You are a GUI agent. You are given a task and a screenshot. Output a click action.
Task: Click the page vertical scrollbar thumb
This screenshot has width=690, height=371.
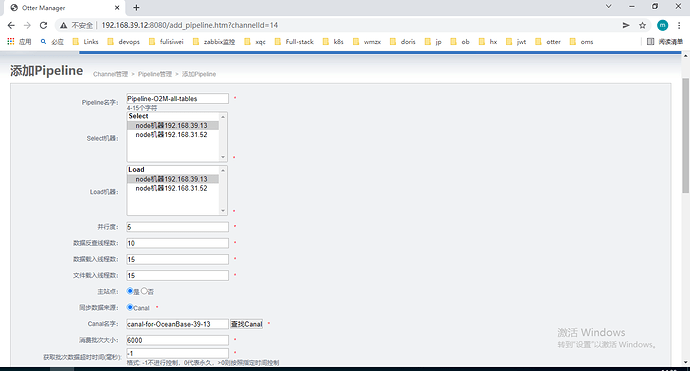coord(686,135)
